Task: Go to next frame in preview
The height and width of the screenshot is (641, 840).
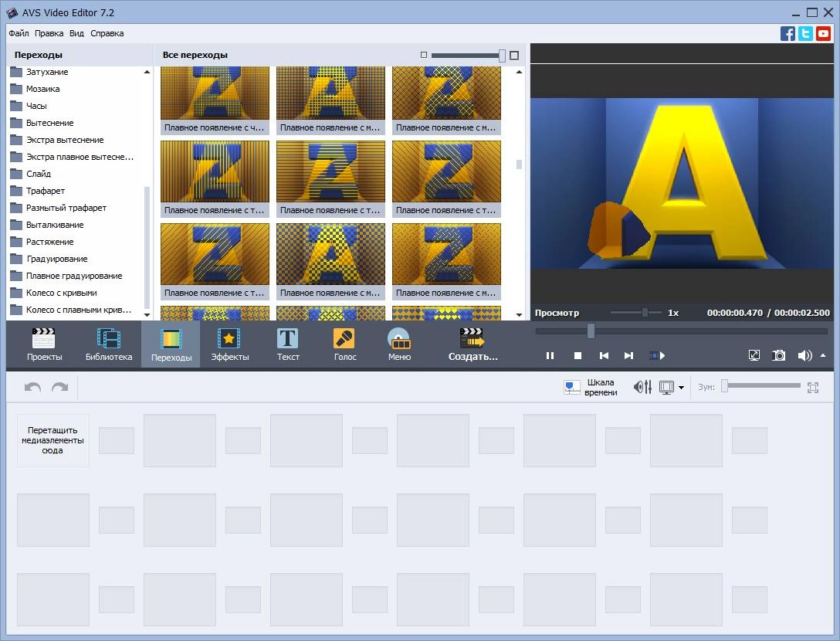Action: 629,356
